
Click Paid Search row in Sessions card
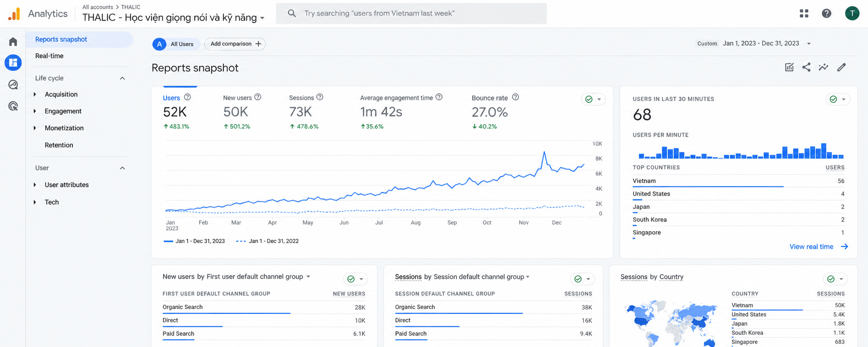pyautogui.click(x=493, y=333)
